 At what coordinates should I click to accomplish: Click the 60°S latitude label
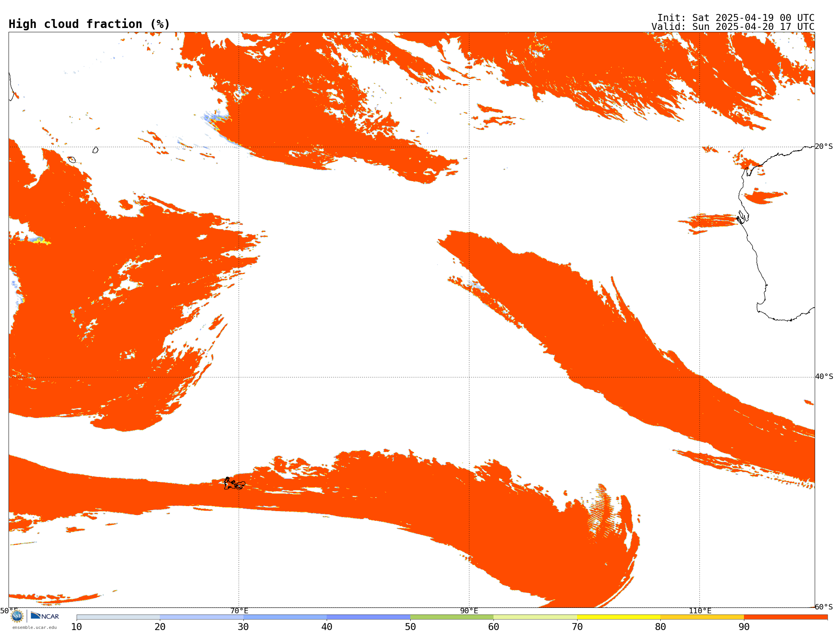tap(824, 607)
